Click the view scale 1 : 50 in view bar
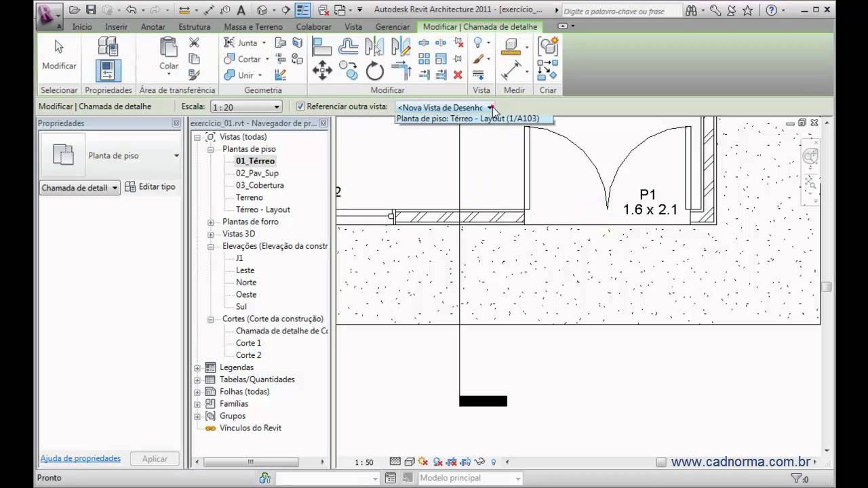 click(x=364, y=462)
